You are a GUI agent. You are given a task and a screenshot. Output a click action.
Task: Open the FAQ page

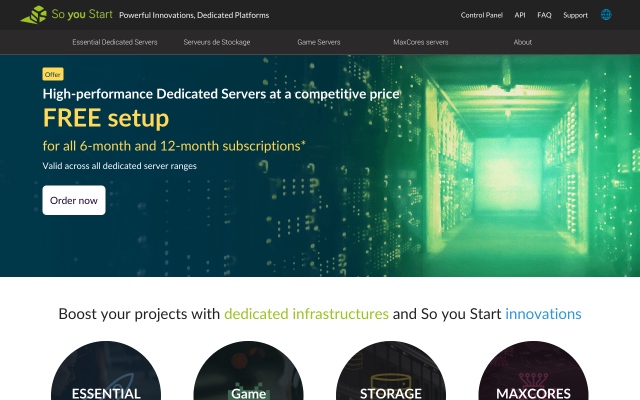pos(544,15)
